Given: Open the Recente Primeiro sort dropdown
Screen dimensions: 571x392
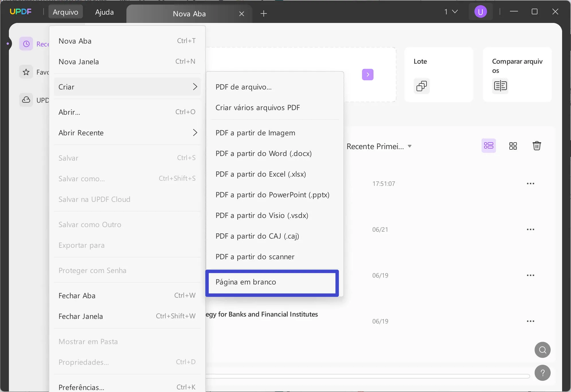Looking at the screenshot, I should coord(379,146).
